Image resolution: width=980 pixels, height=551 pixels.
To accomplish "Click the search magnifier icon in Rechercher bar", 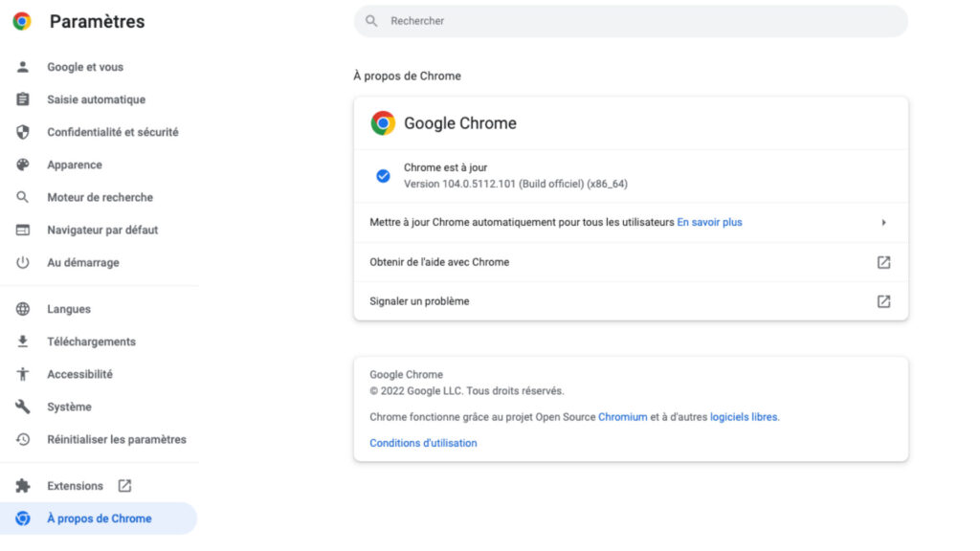I will 371,21.
